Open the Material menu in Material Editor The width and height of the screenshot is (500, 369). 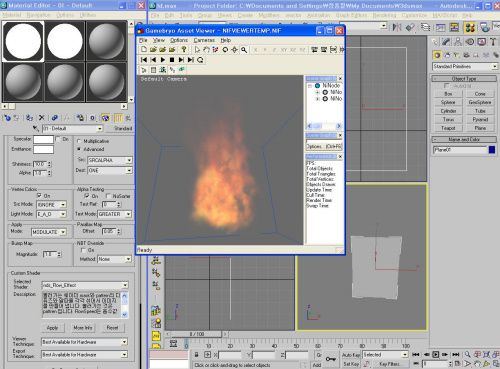pos(12,15)
